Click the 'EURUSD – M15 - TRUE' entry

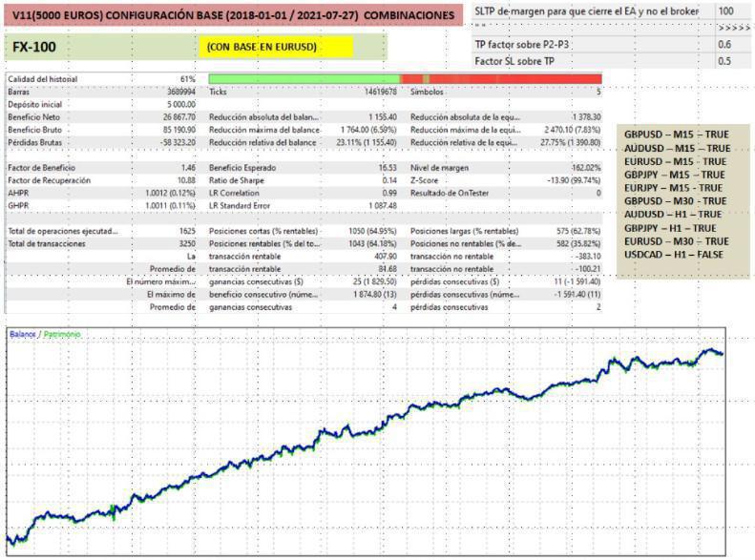pos(675,161)
